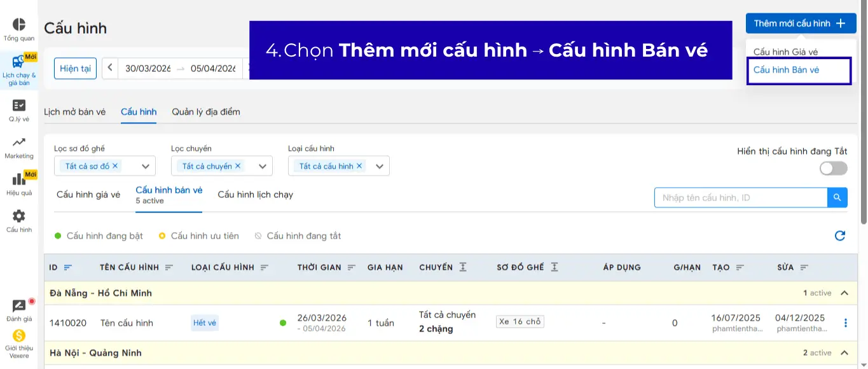Toggle Hiển thị cấu hình đang Tắt switch
This screenshot has width=868, height=369.
[833, 168]
